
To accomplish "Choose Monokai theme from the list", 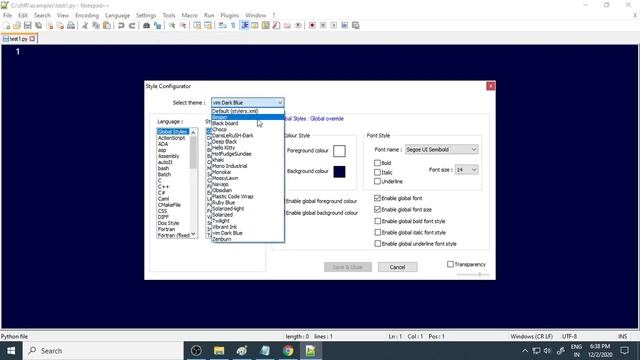I will (x=247, y=172).
